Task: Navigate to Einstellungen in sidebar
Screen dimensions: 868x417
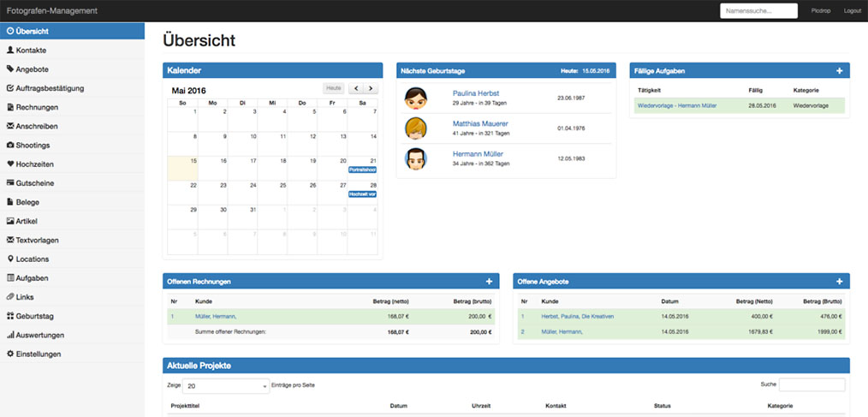Action: (38, 354)
